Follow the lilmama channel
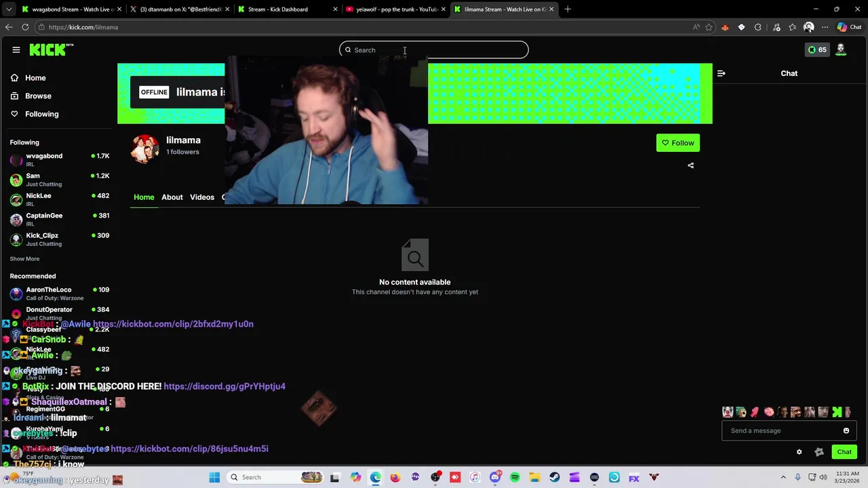868x488 pixels. pyautogui.click(x=677, y=143)
